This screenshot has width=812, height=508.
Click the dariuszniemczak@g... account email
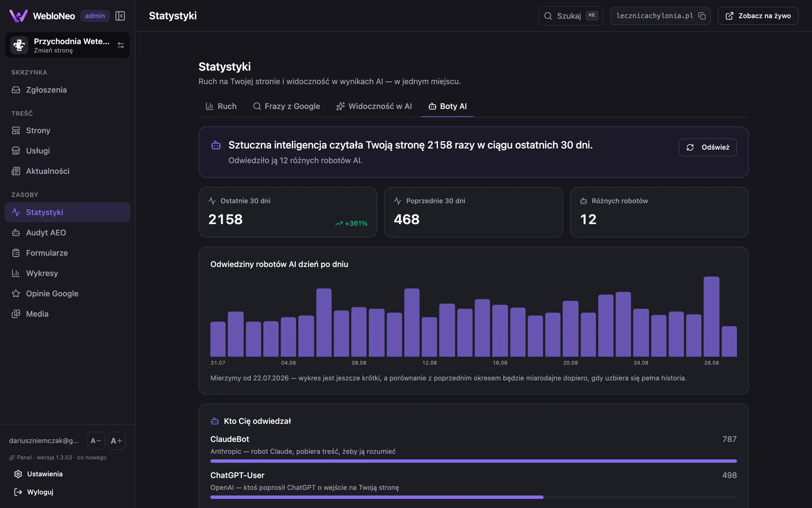tap(44, 441)
